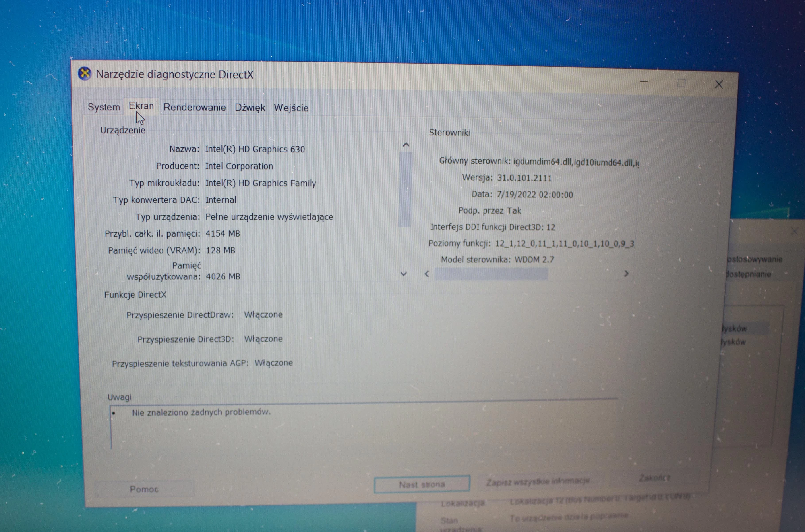Click the 'Nie znaleziono żadnych problemów.' note
Viewport: 805px width, 532px height.
pos(201,412)
